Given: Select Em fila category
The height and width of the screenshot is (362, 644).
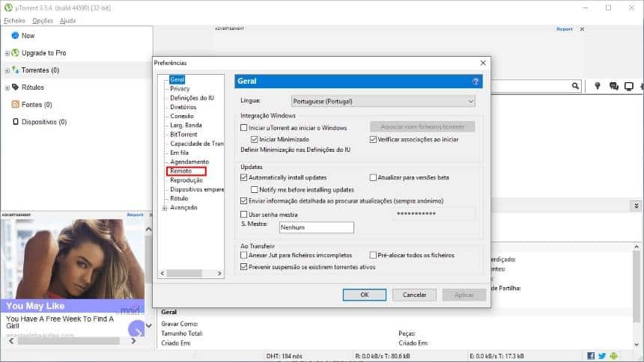Looking at the screenshot, I should 179,153.
